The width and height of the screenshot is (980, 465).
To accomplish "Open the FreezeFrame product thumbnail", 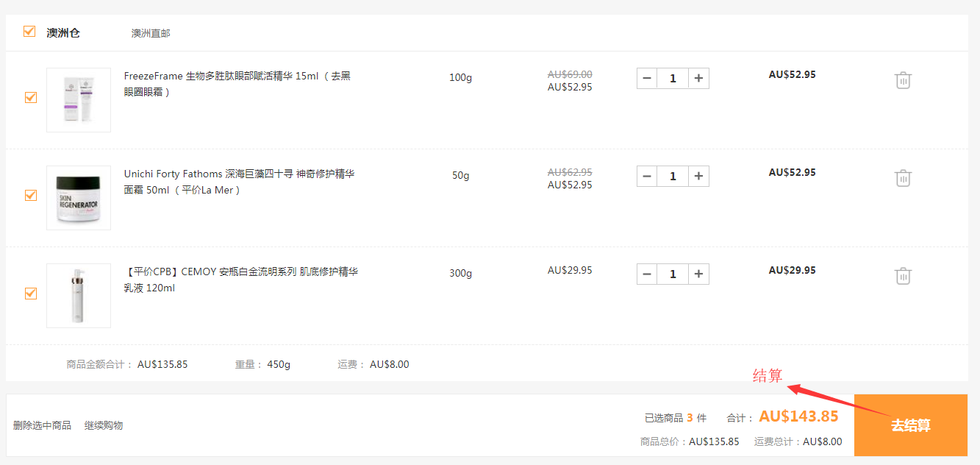I will (79, 100).
